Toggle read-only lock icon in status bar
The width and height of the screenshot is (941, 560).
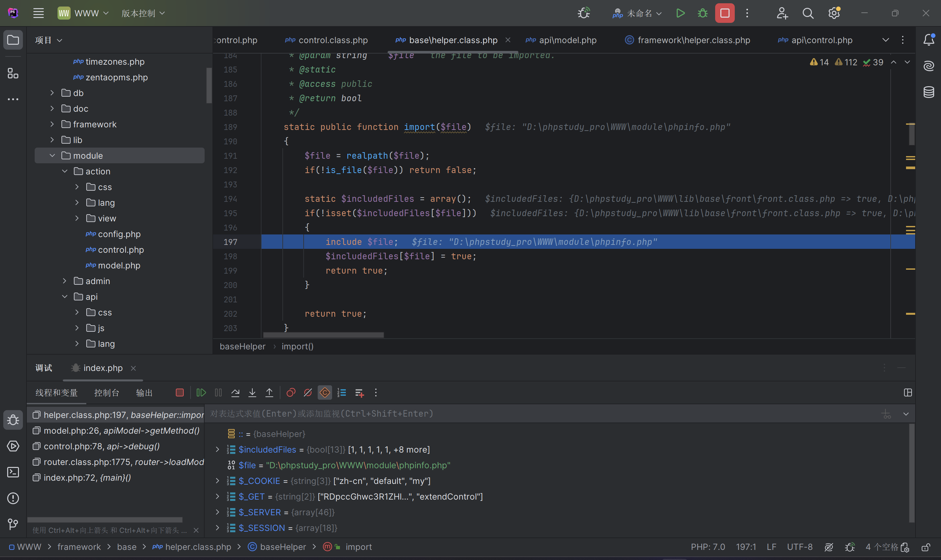tap(926, 547)
